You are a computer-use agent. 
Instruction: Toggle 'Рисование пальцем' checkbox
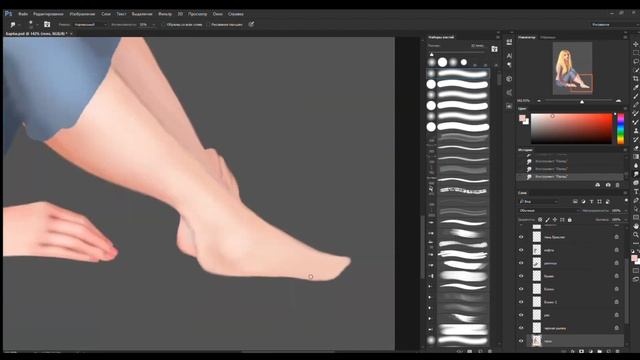[208, 24]
